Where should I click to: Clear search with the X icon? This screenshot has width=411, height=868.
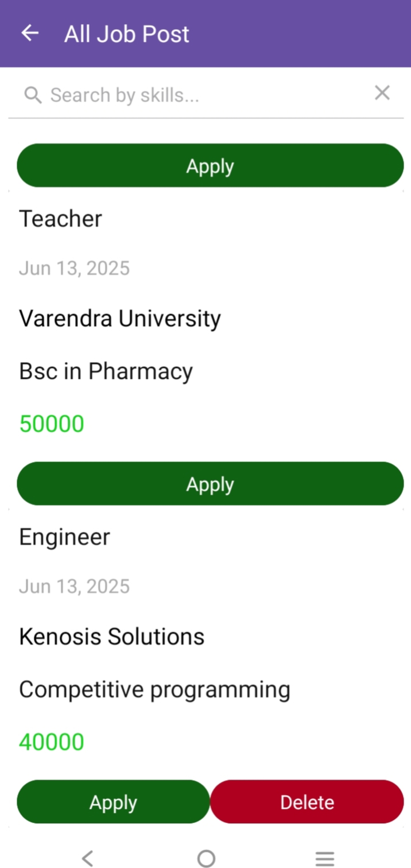point(382,92)
